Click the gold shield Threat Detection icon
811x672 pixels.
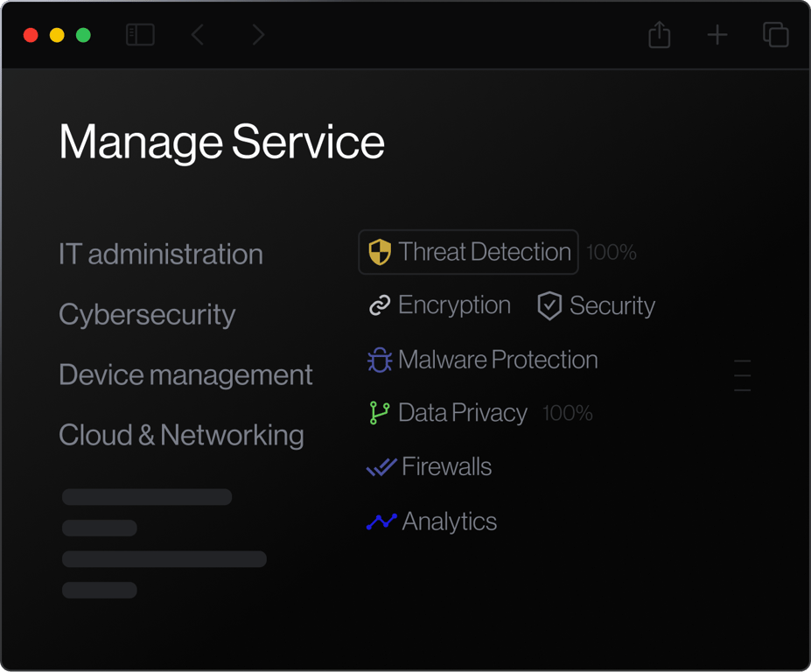[x=379, y=252]
